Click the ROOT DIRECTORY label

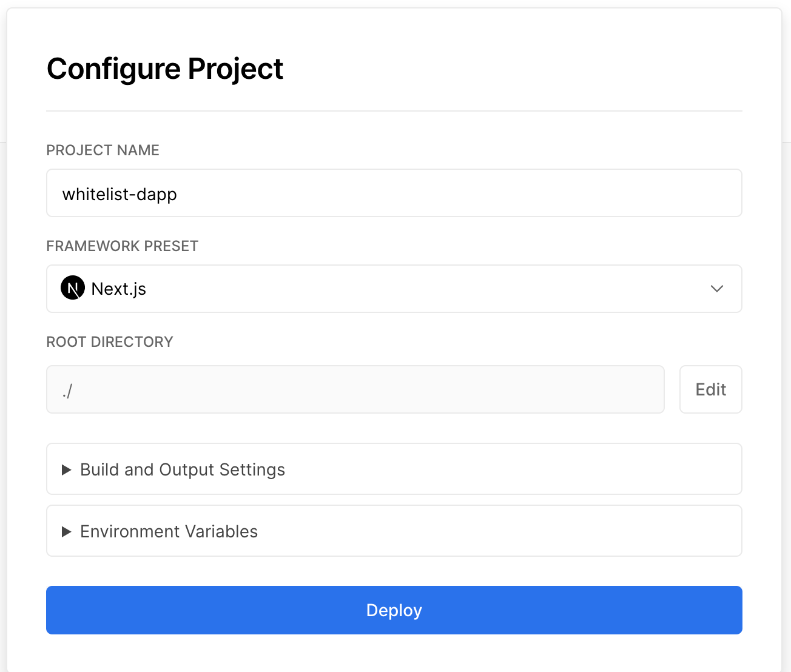110,342
